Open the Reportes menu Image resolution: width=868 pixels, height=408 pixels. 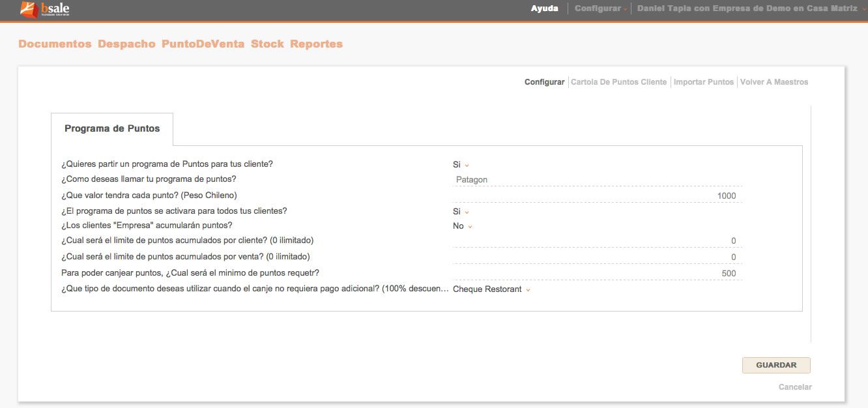click(x=316, y=44)
